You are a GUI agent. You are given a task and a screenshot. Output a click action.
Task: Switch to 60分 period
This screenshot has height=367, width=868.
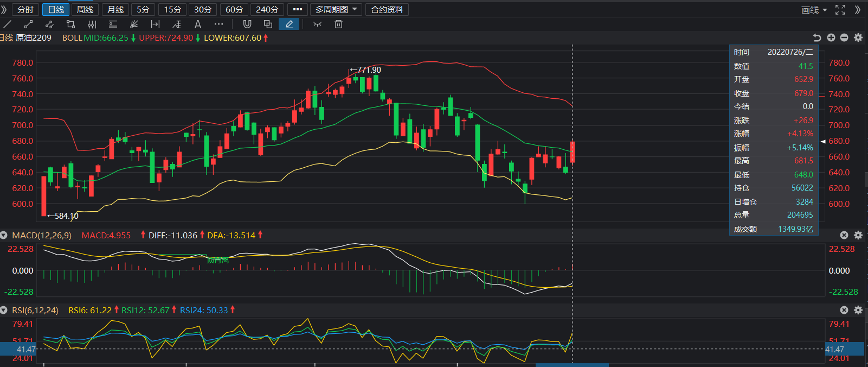(x=234, y=9)
